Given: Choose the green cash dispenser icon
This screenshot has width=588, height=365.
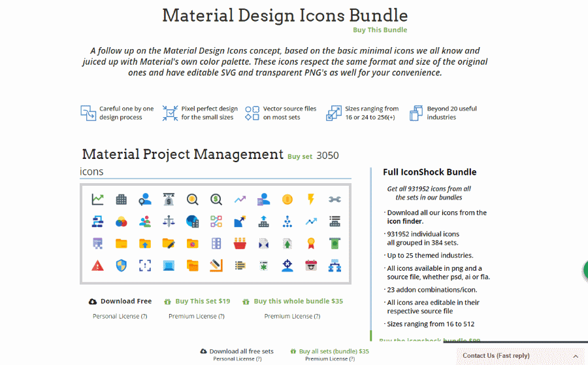Looking at the screenshot, I should click(x=335, y=243).
